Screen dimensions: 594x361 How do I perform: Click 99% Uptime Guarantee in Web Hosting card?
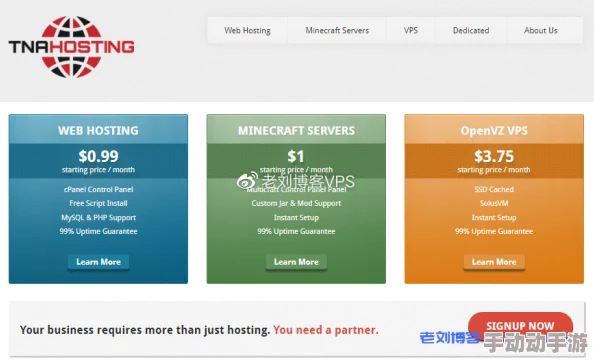98,231
